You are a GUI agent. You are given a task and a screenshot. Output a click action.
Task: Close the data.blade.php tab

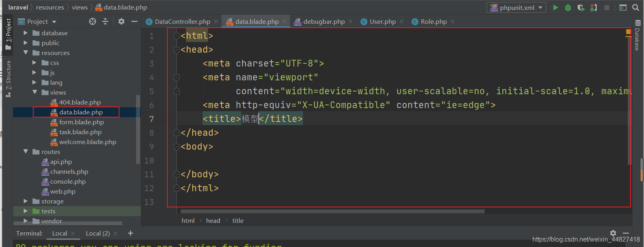pos(284,21)
